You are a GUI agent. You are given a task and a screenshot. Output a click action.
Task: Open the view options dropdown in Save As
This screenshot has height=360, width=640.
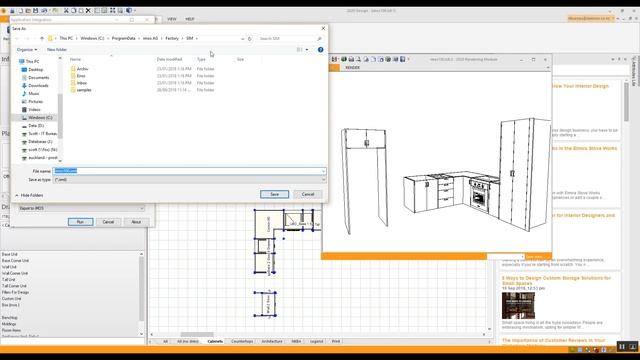point(307,49)
